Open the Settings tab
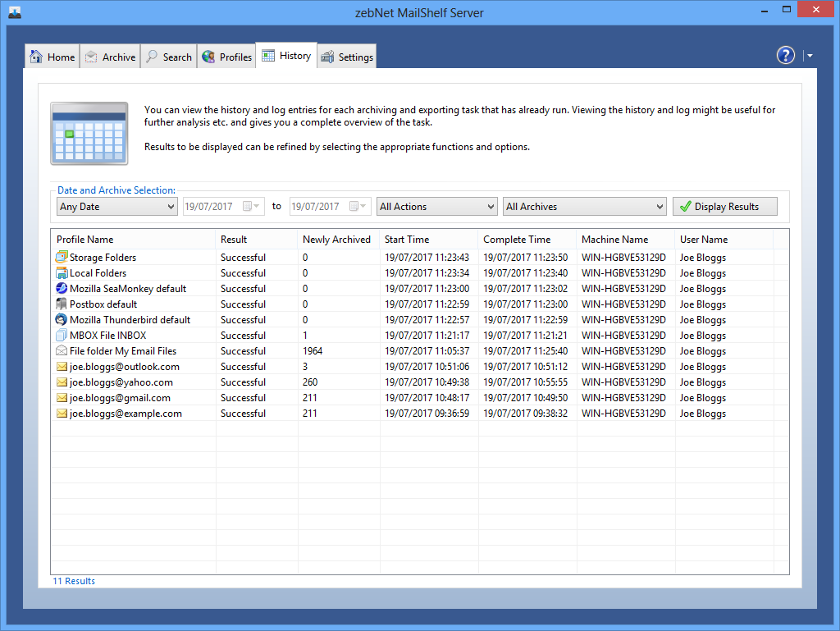This screenshot has height=631, width=840. [x=347, y=57]
